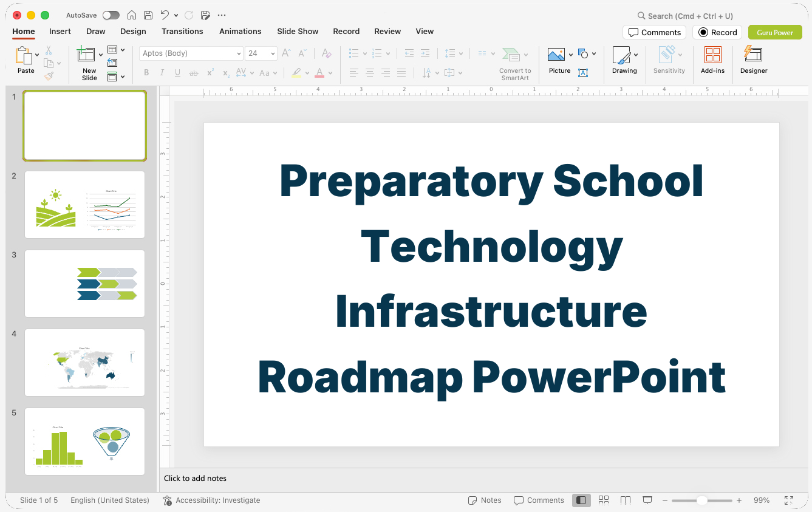Toggle the Notes pane in status bar
Image resolution: width=812 pixels, height=512 pixels.
click(485, 500)
